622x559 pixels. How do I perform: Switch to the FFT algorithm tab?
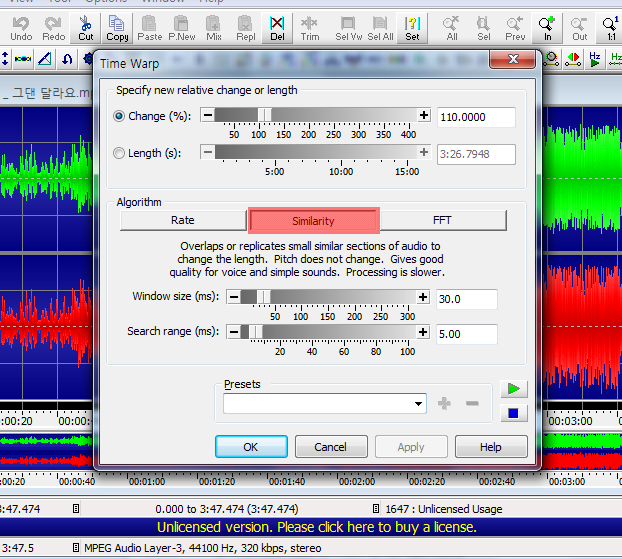(441, 220)
